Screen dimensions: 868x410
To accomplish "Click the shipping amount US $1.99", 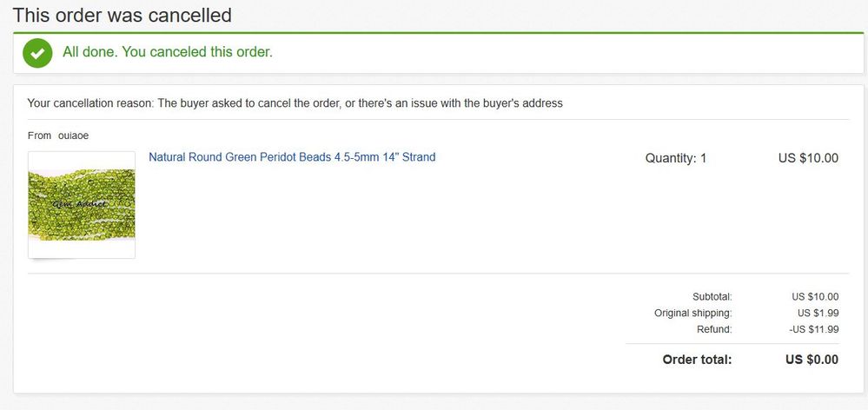I will coord(818,314).
